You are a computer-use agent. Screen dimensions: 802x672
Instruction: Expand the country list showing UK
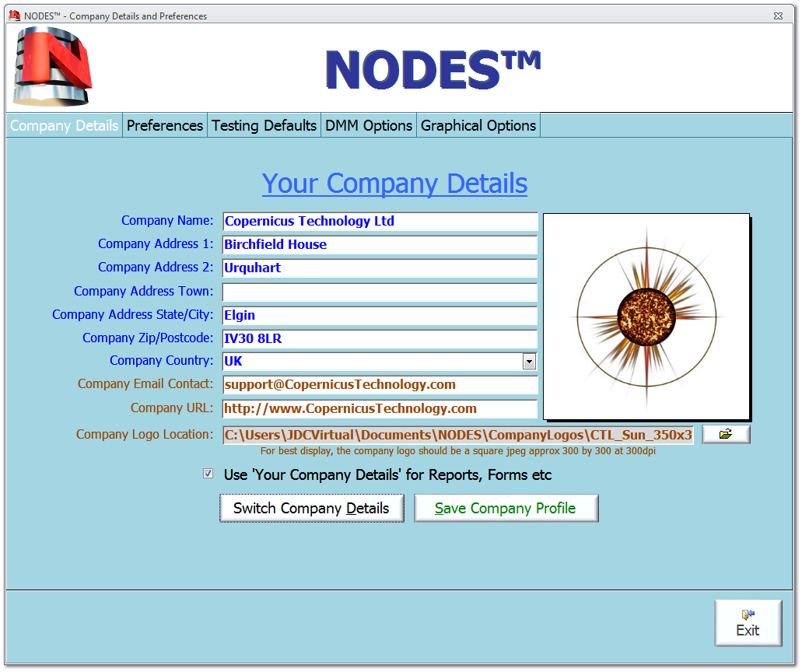pyautogui.click(x=530, y=361)
